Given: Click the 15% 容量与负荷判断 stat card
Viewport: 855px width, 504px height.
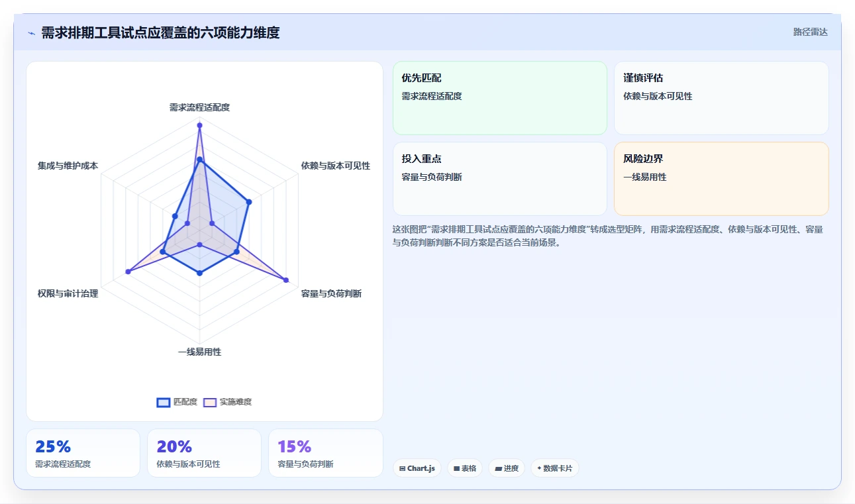Looking at the screenshot, I should 326,453.
